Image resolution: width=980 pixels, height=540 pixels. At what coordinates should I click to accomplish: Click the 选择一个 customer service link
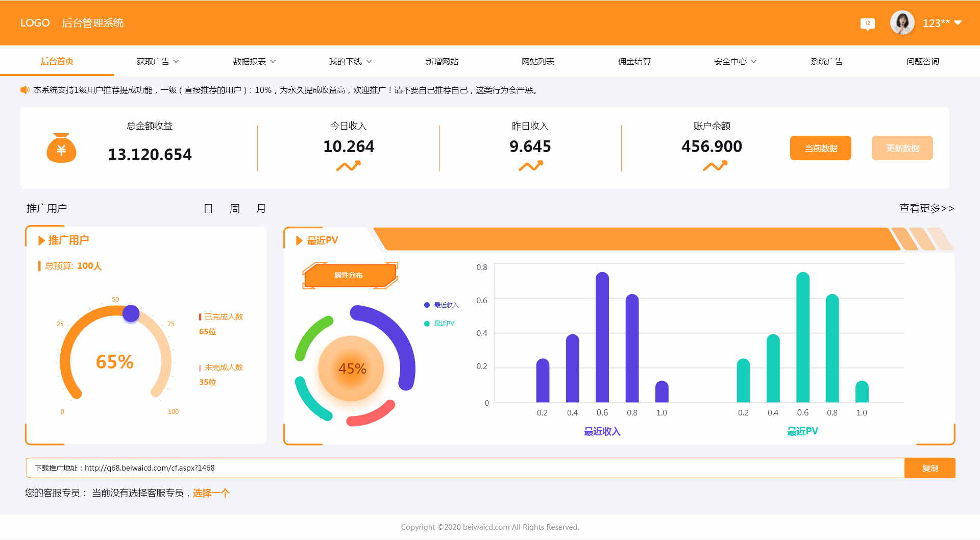click(211, 493)
